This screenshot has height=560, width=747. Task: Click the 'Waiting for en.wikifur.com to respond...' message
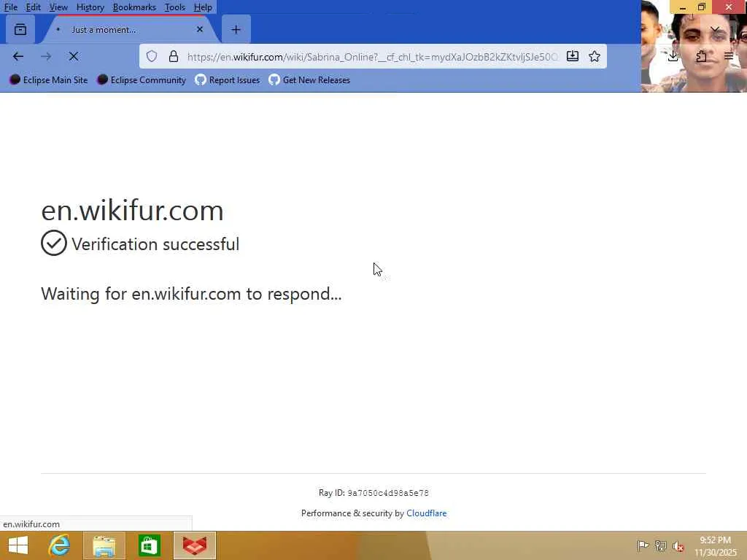pos(191,294)
